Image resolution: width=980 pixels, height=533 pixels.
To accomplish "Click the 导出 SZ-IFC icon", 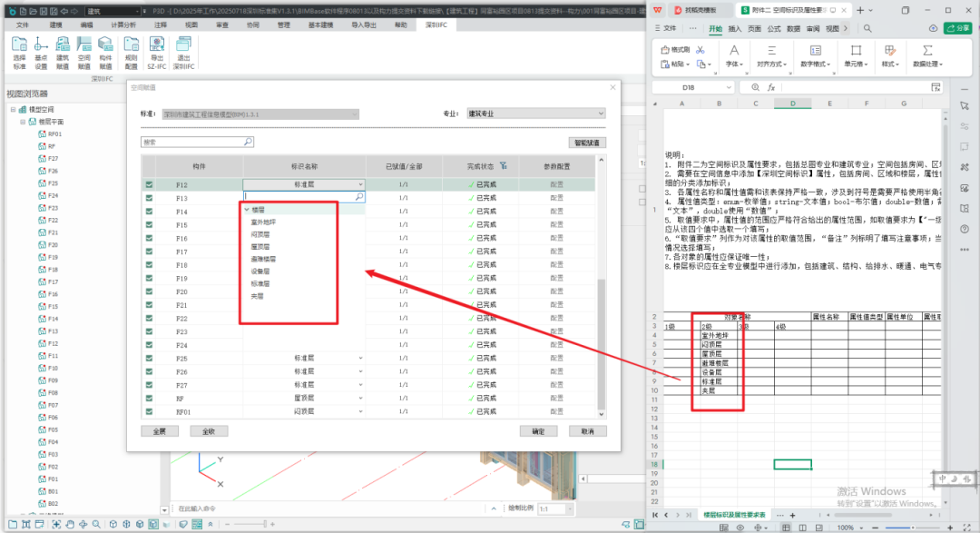I will 157,53.
